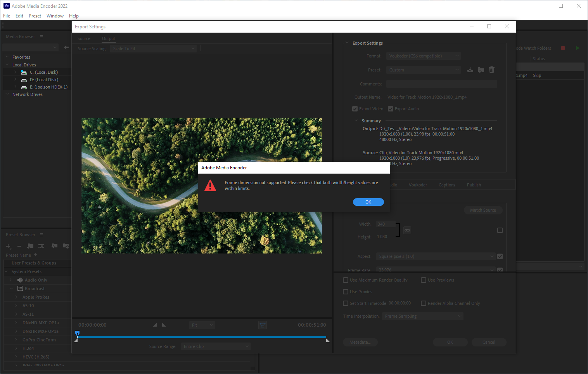Click the Import Preset folder icon

[x=481, y=70]
